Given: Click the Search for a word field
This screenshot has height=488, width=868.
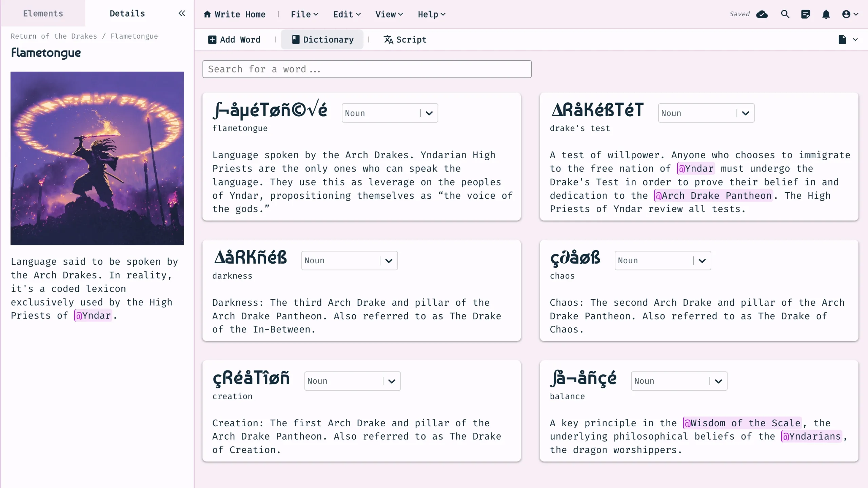Looking at the screenshot, I should 367,69.
